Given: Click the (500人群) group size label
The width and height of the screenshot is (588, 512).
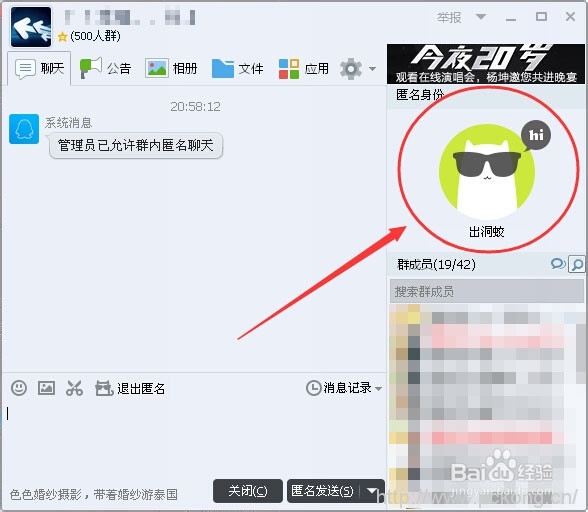Looking at the screenshot, I should [95, 36].
